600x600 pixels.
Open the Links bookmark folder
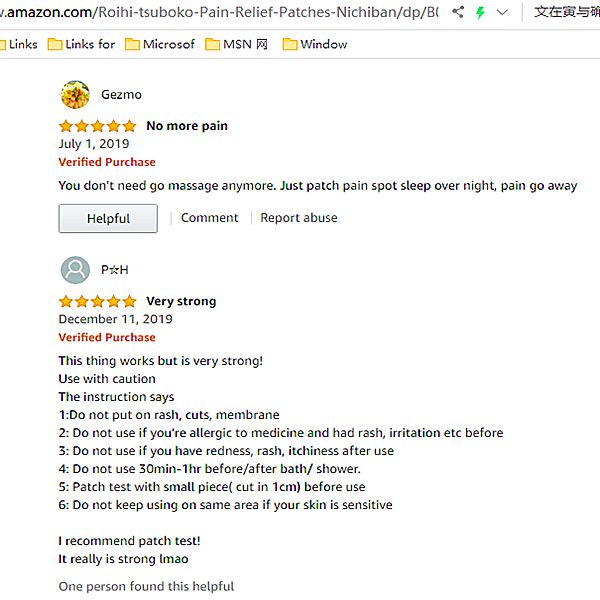pyautogui.click(x=19, y=44)
